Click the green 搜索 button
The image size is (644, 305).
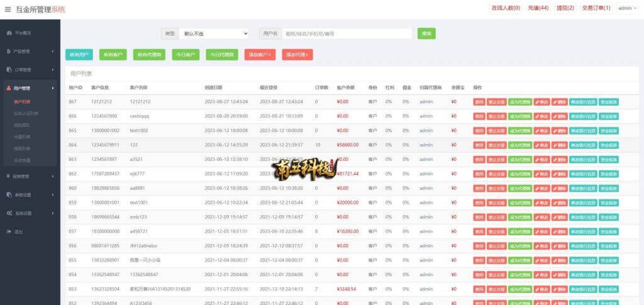[x=426, y=33]
